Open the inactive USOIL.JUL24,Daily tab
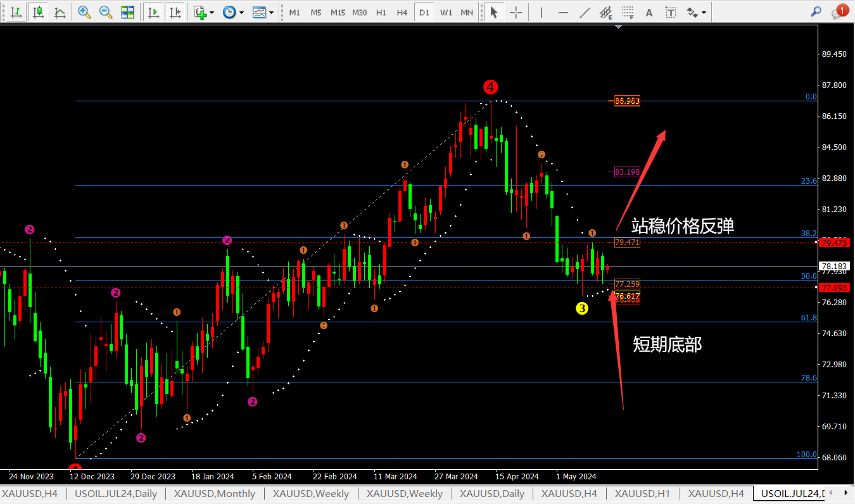This screenshot has width=855, height=504. coord(115,493)
